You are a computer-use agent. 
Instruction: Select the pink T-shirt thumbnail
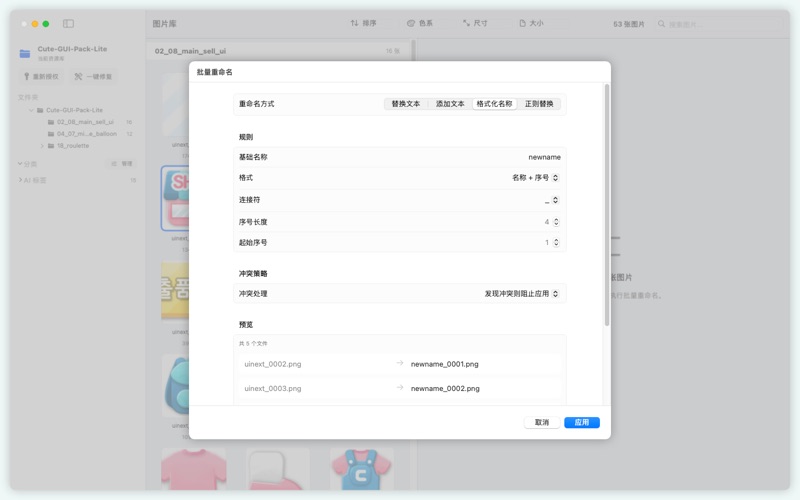tap(194, 468)
